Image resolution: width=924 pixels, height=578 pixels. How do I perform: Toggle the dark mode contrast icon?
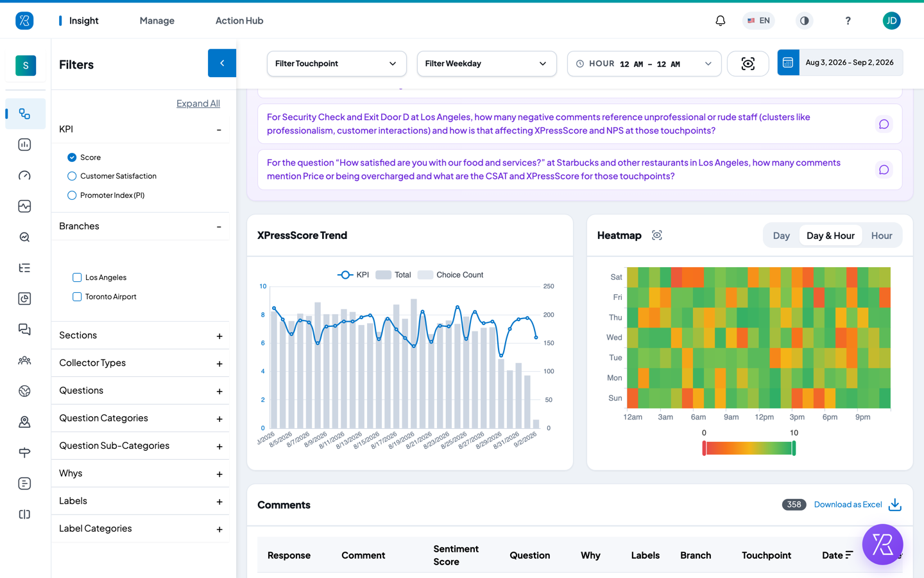[x=804, y=21]
